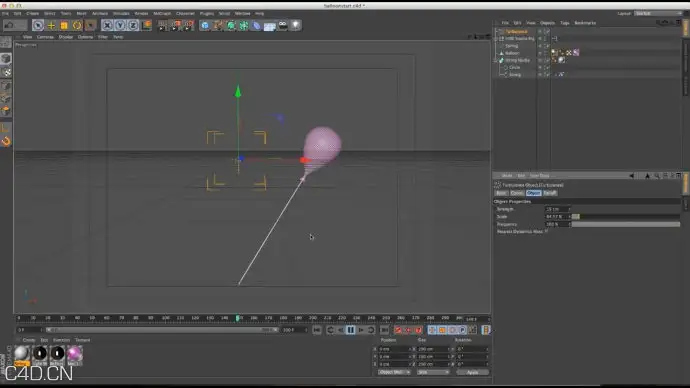Click the Cube primitive icon
The height and width of the screenshot is (388, 690).
205,26
